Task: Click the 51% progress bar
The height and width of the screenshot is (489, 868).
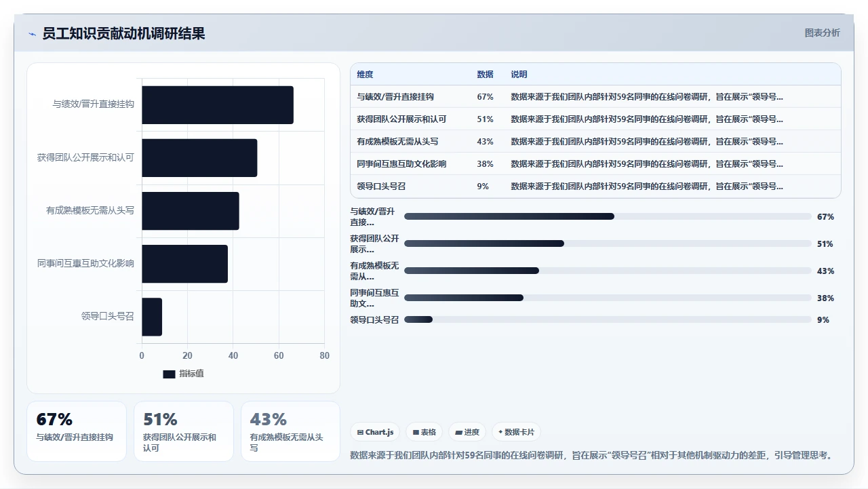Action: (x=608, y=243)
